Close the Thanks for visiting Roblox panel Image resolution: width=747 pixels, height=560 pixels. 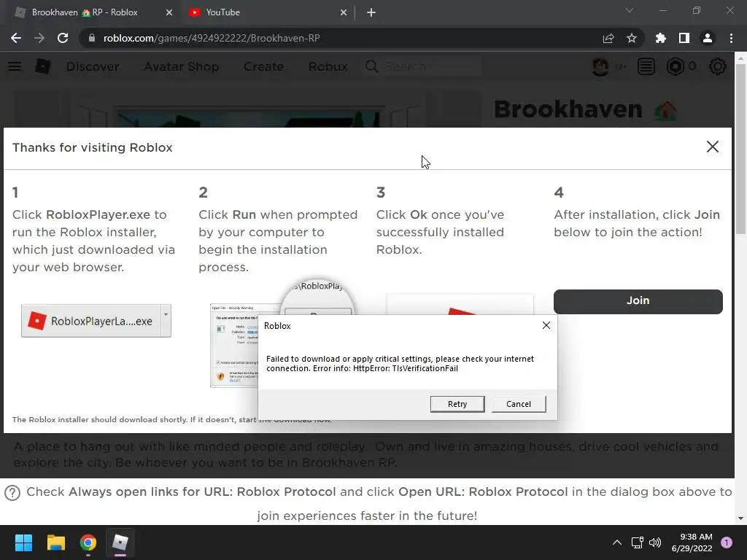tap(712, 147)
